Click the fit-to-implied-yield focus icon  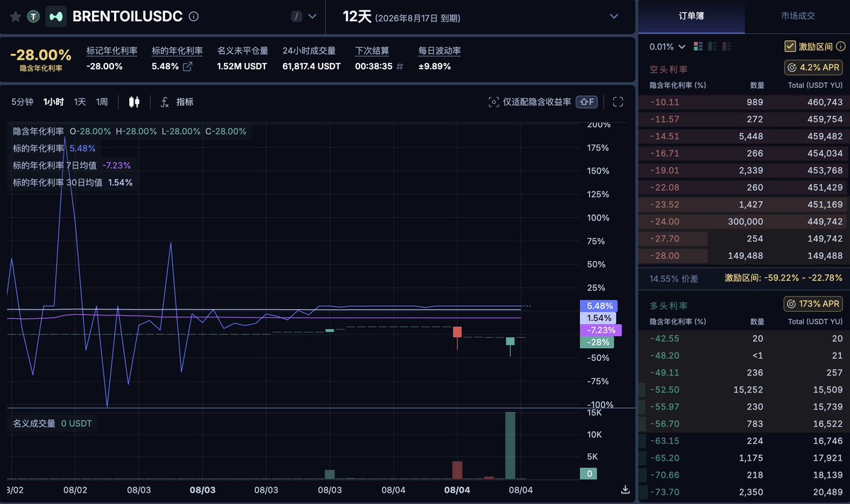tap(493, 102)
